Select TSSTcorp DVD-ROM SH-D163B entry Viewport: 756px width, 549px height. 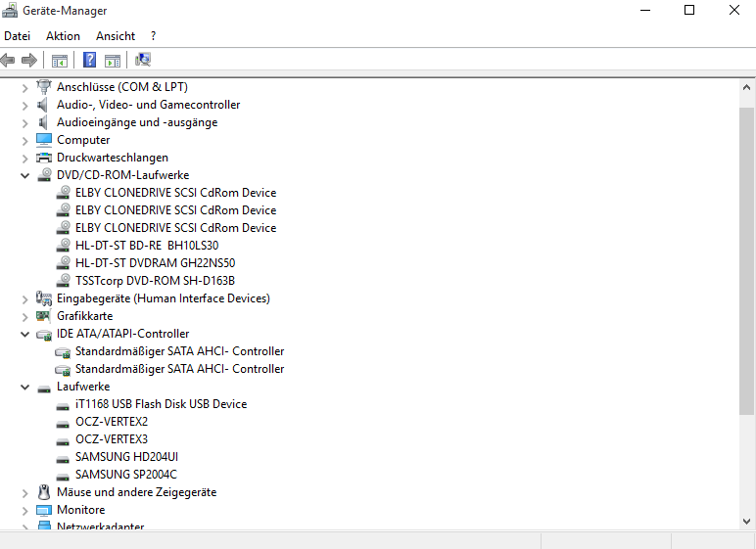point(156,281)
